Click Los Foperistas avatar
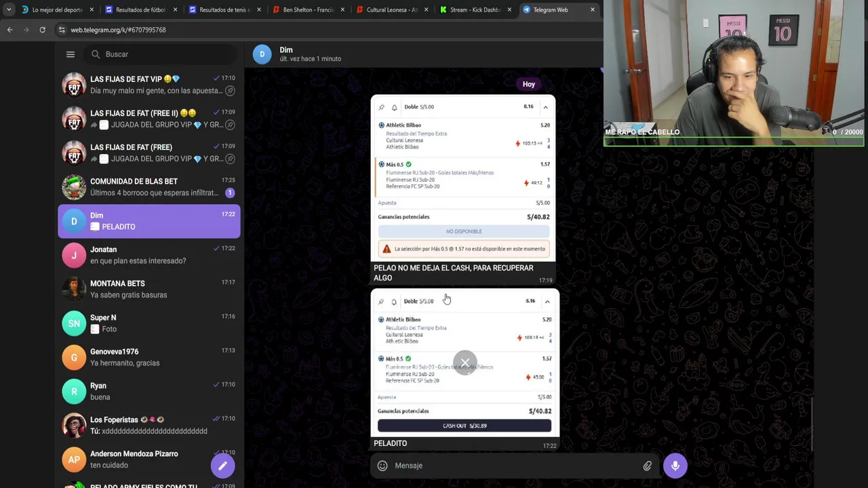The height and width of the screenshot is (488, 868). (74, 426)
